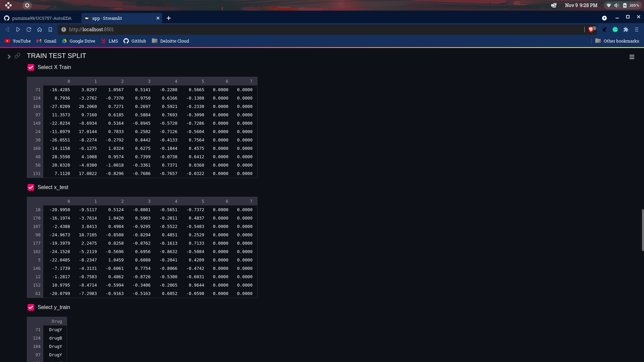Open Streamlit hamburger menu
The height and width of the screenshot is (362, 644).
632,57
